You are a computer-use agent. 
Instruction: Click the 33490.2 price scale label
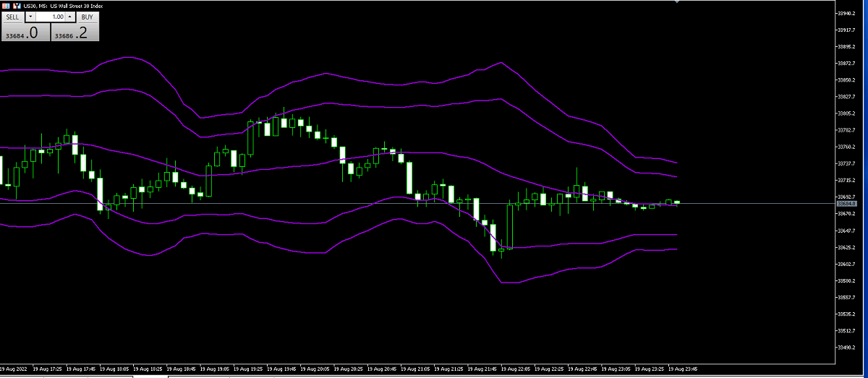coord(847,348)
